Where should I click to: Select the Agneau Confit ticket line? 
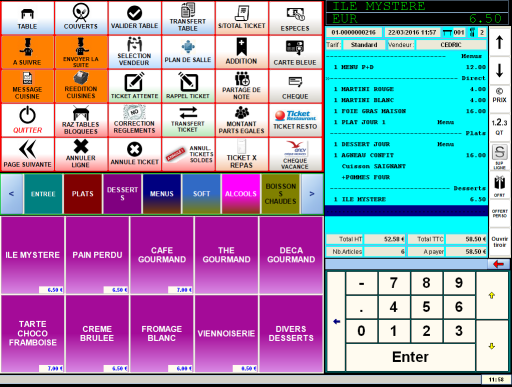coord(407,155)
